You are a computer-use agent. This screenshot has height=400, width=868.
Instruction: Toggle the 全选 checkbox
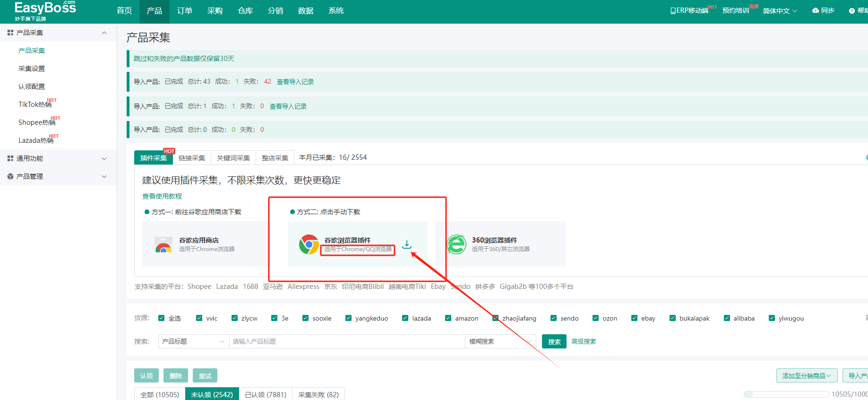[162, 318]
